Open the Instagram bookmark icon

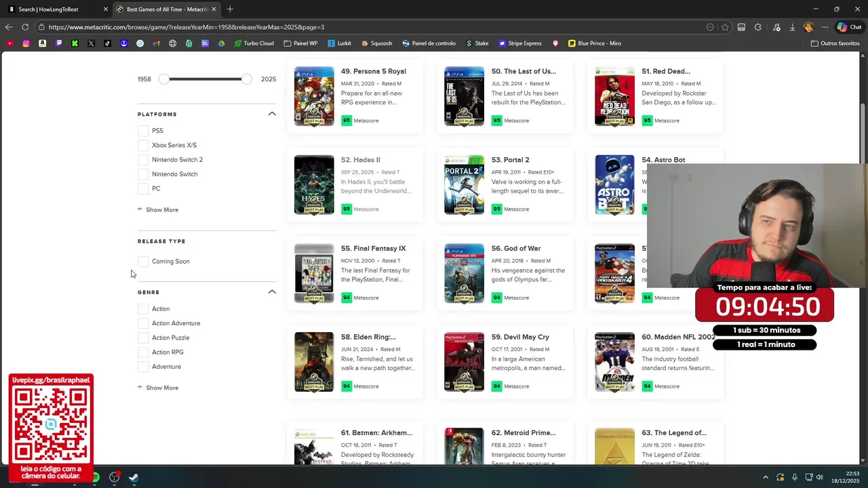pos(26,43)
